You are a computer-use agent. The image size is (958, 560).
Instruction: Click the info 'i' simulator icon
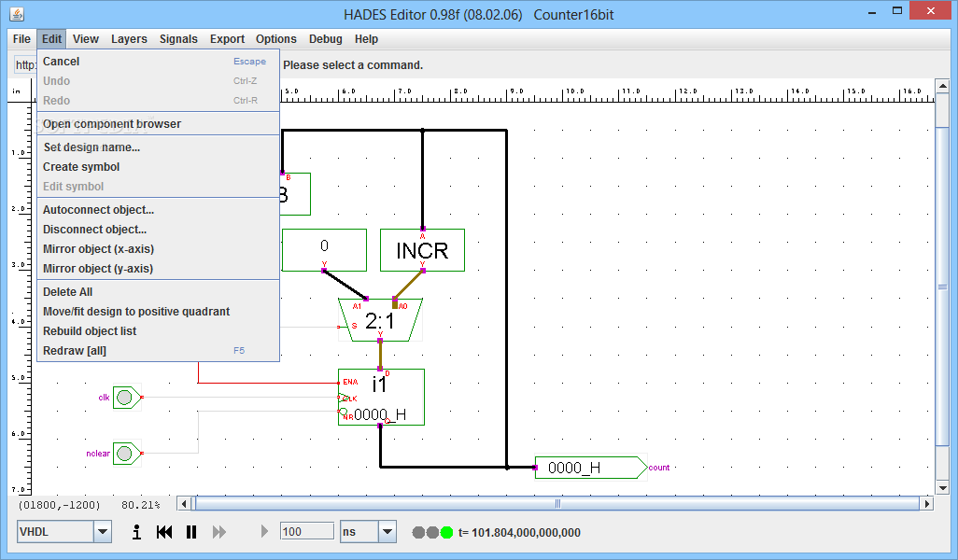pos(137,532)
